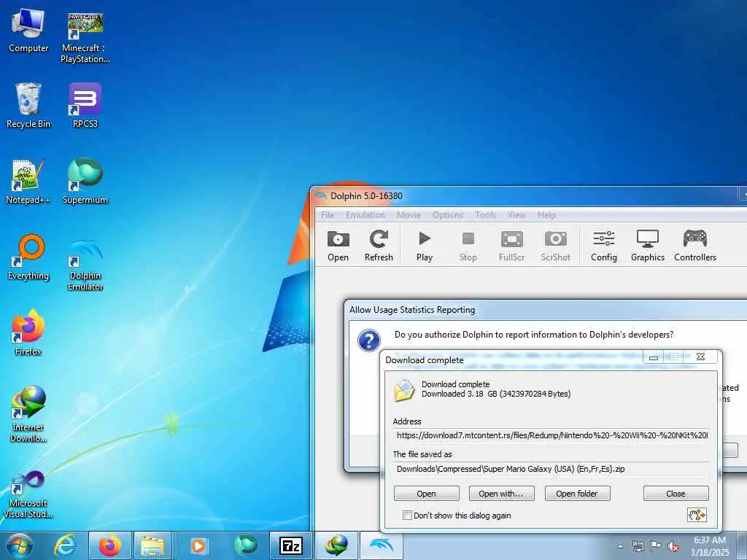
Task: Click the Open toolbar icon in Dolphin
Action: [x=338, y=246]
